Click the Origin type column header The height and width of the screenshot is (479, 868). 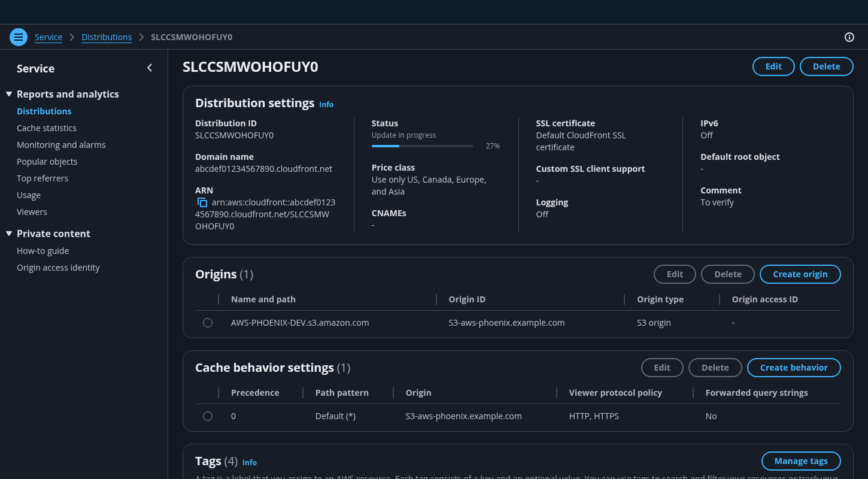pos(660,299)
